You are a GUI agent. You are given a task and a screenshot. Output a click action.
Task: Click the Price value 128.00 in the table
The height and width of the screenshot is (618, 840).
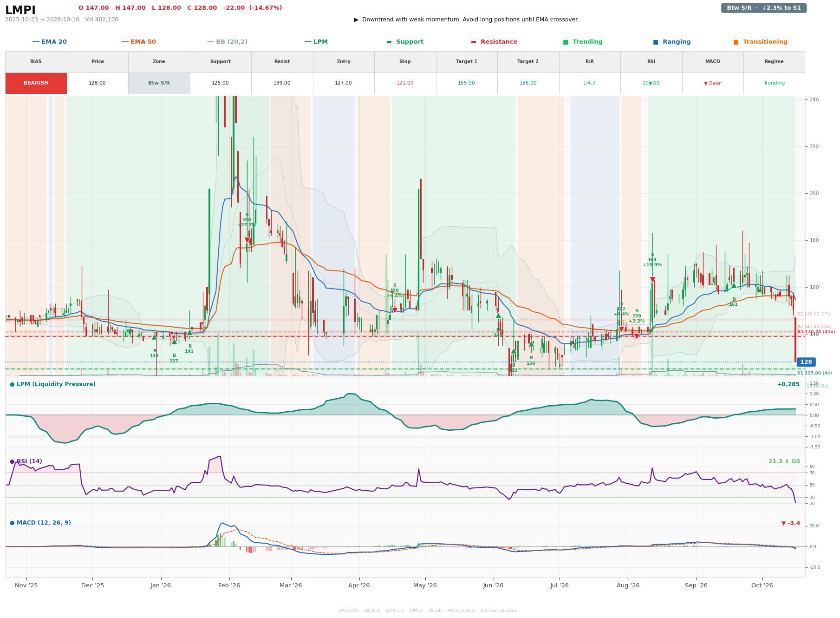(98, 83)
